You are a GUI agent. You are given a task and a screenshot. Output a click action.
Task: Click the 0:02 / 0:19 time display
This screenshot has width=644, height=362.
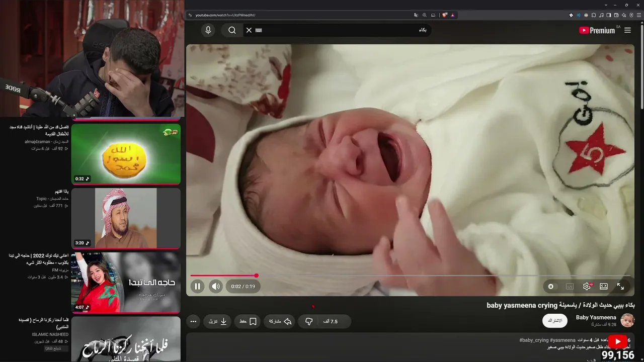[x=243, y=287]
